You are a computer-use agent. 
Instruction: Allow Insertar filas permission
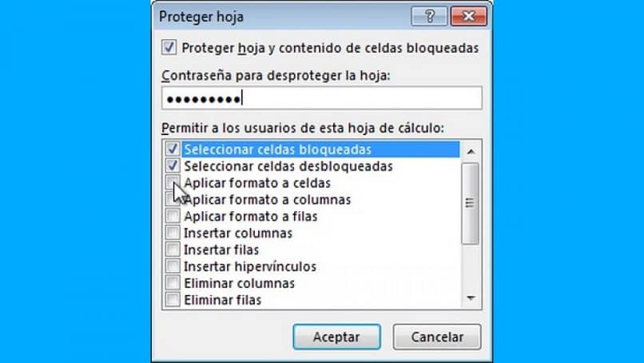pos(173,249)
